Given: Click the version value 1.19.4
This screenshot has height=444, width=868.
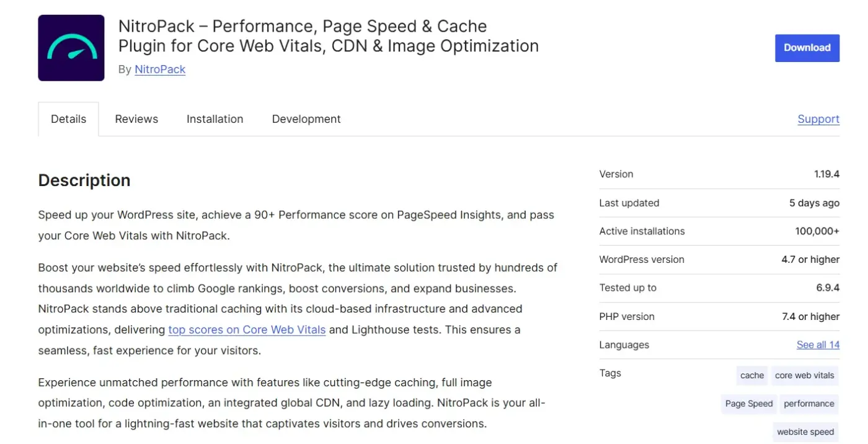Looking at the screenshot, I should (826, 174).
